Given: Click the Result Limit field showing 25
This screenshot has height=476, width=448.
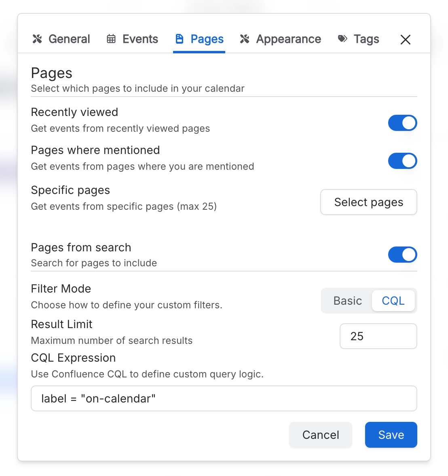Looking at the screenshot, I should click(x=378, y=336).
